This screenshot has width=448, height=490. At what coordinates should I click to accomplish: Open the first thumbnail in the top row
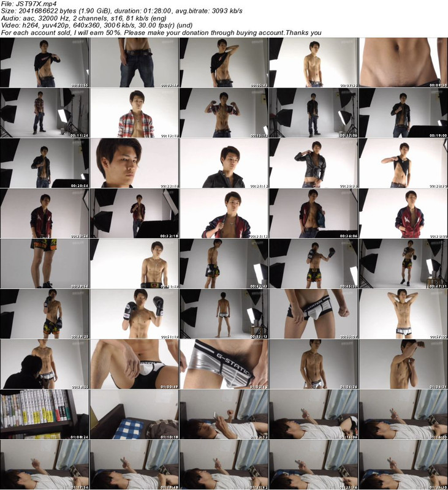(45, 62)
